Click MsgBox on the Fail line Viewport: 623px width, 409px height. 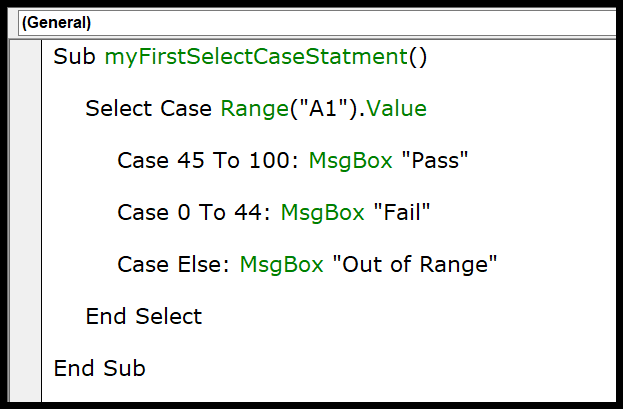(322, 213)
